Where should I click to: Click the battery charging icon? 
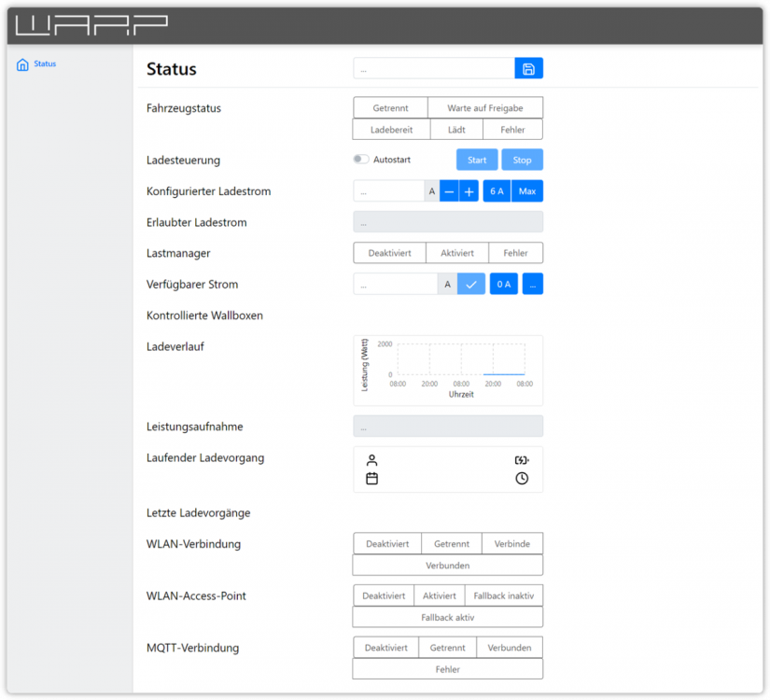[522, 460]
